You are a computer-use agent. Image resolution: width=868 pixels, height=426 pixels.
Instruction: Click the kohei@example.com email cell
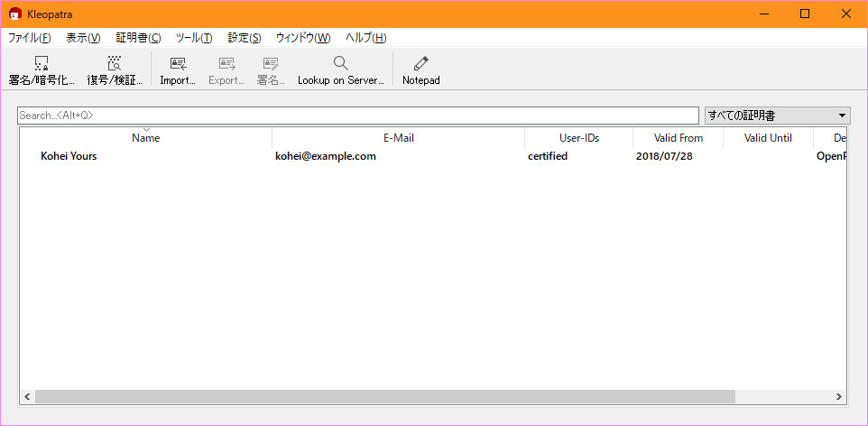[x=326, y=156]
